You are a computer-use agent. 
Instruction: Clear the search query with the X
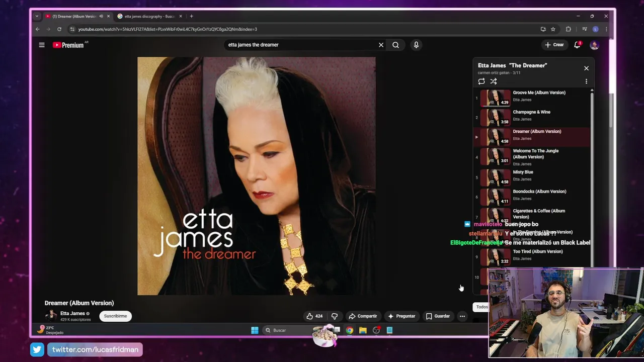[381, 45]
